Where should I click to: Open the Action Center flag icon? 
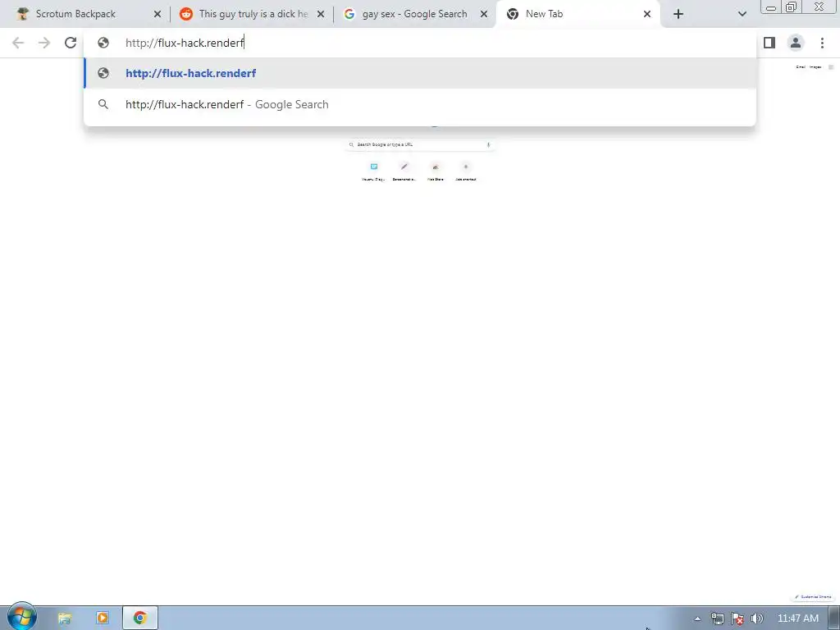click(x=737, y=619)
